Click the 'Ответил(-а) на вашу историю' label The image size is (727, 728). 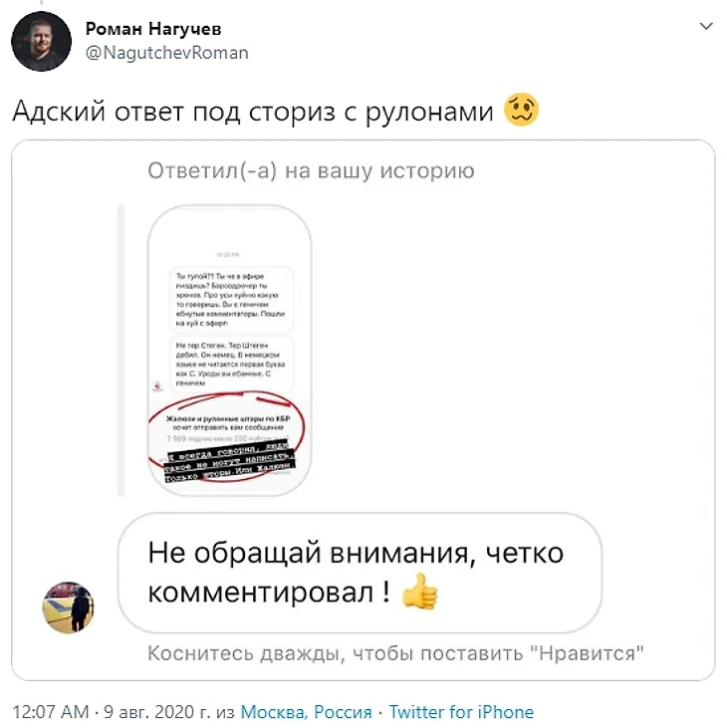311,171
